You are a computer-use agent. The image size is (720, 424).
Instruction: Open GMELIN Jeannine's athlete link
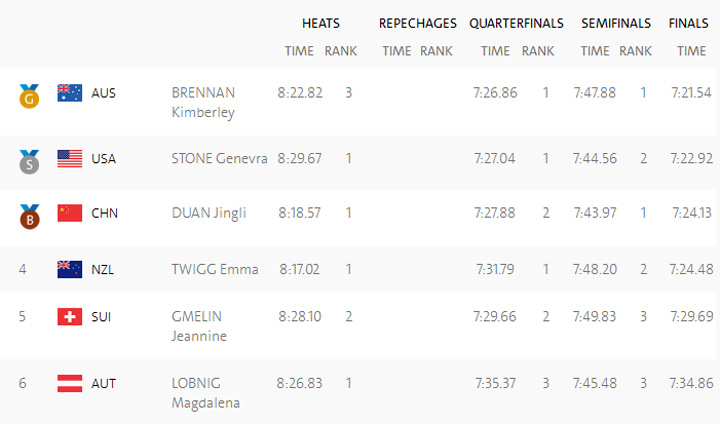point(200,326)
